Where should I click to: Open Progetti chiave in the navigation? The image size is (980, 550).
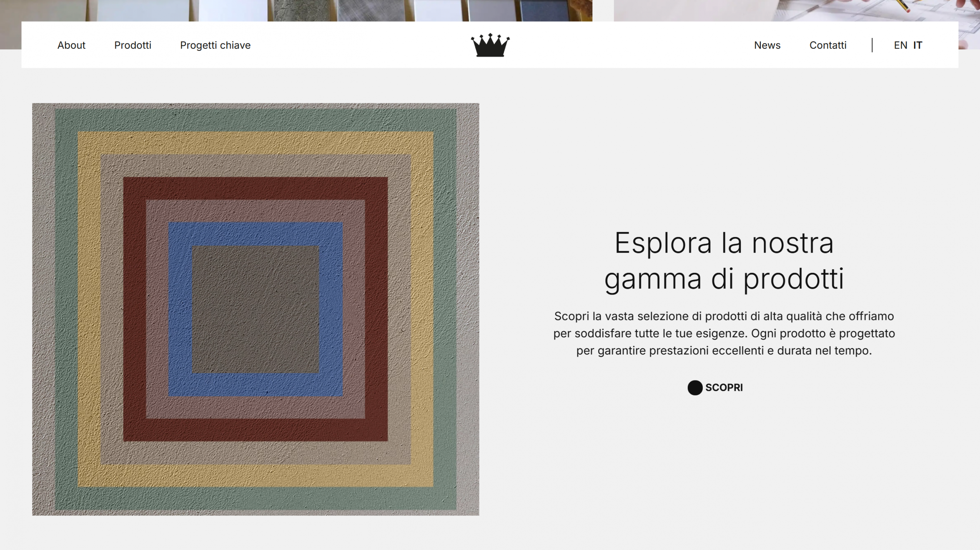tap(215, 45)
